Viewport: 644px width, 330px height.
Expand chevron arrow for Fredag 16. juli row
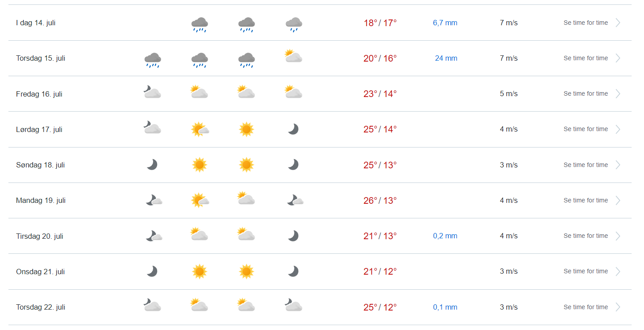coord(618,93)
